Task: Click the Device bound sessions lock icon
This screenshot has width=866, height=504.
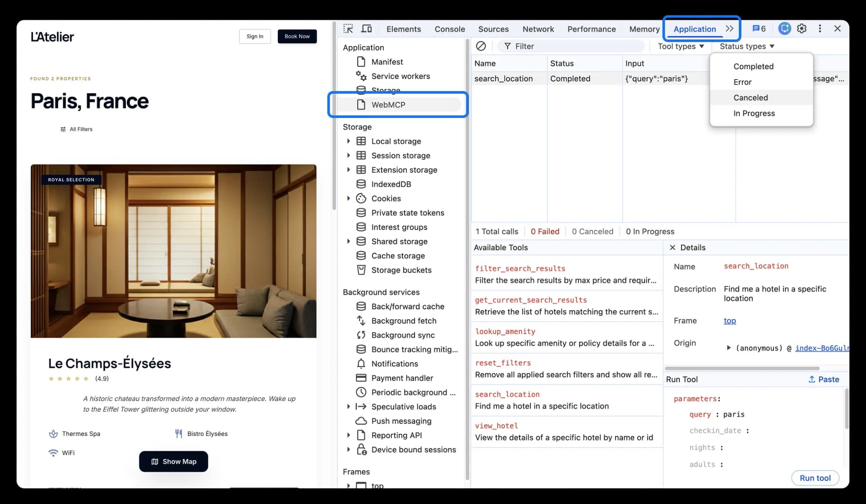Action: (361, 449)
